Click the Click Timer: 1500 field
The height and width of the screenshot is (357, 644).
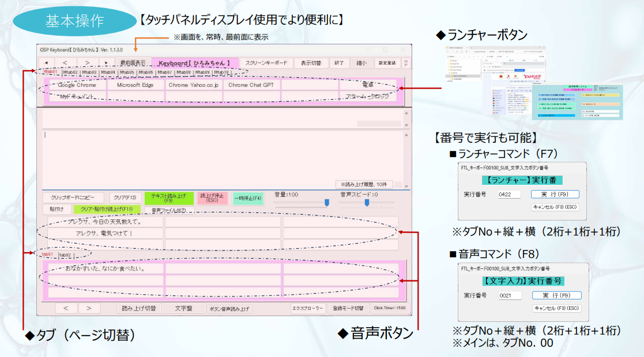tap(390, 308)
